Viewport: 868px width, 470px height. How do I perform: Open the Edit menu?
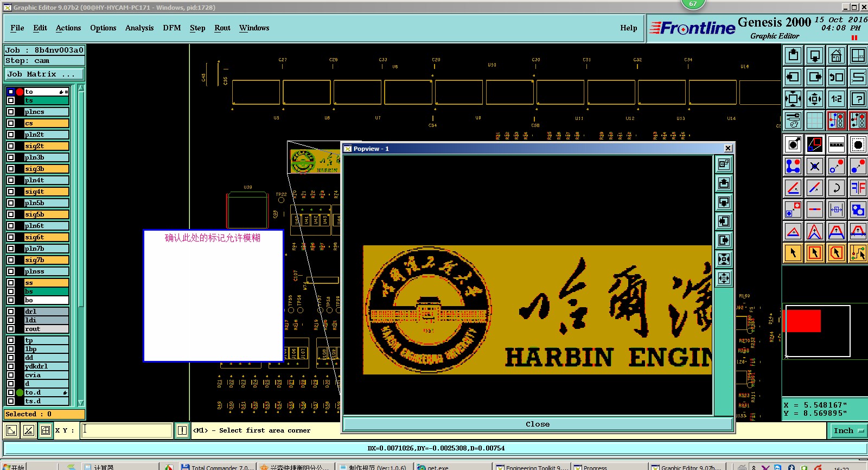[x=40, y=28]
